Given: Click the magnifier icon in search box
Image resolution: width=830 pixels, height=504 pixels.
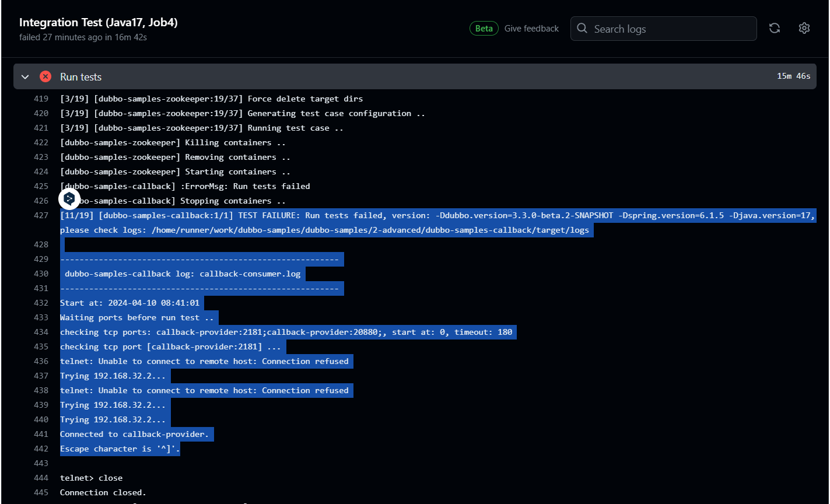Looking at the screenshot, I should click(582, 29).
